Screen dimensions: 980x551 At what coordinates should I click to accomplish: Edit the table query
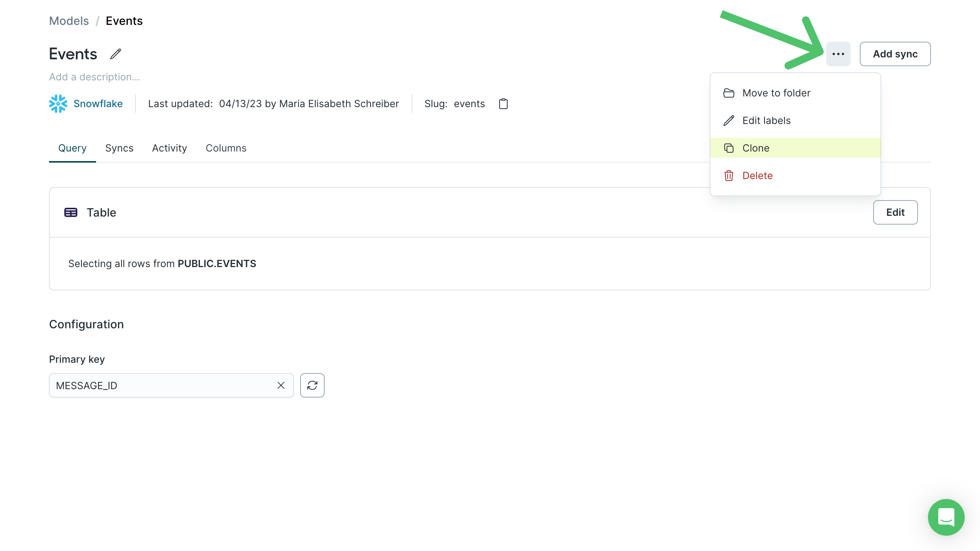[x=895, y=212]
